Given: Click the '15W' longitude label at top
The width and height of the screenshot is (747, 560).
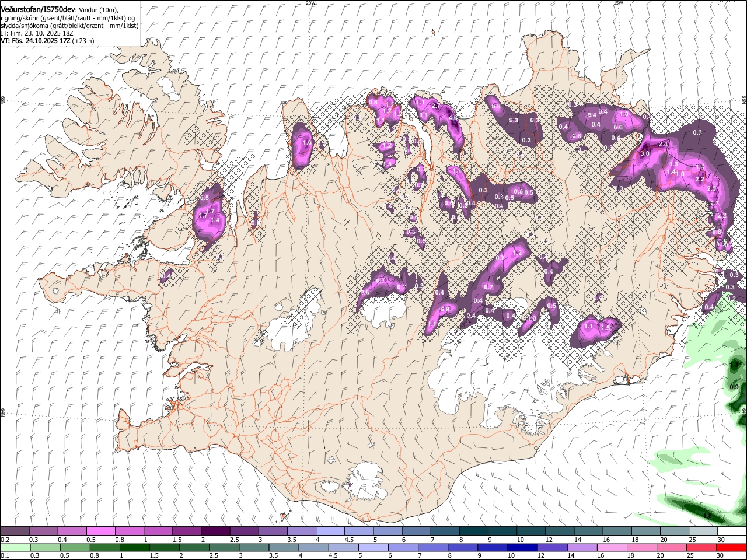Looking at the screenshot, I should [618, 3].
